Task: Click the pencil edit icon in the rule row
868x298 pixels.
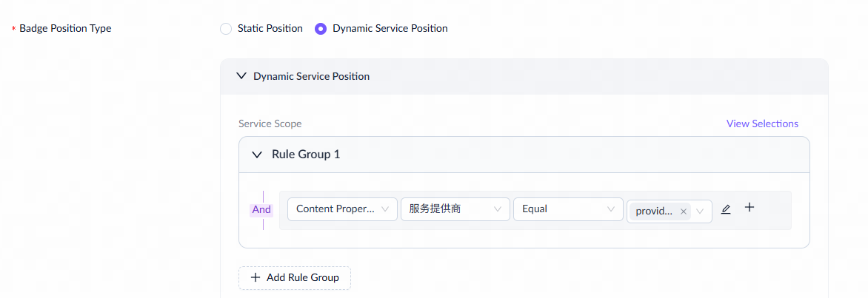Action: (x=726, y=209)
